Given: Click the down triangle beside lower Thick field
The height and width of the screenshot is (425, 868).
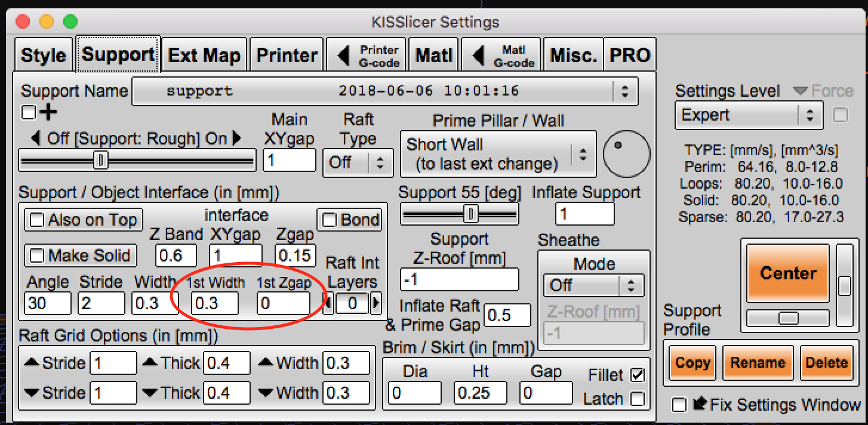Looking at the screenshot, I should pyautogui.click(x=149, y=393).
